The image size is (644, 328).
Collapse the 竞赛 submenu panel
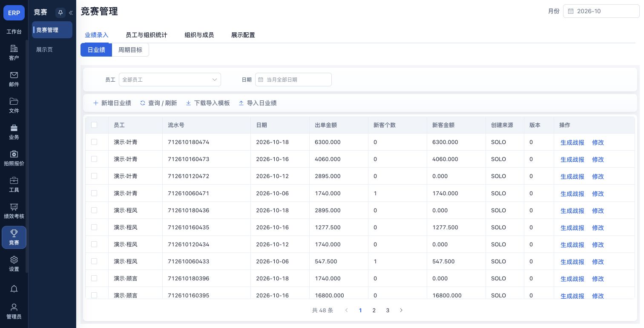click(71, 13)
